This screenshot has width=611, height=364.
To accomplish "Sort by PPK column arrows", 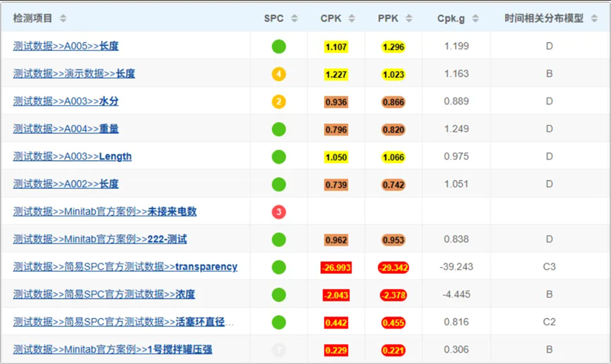I will click(x=409, y=18).
